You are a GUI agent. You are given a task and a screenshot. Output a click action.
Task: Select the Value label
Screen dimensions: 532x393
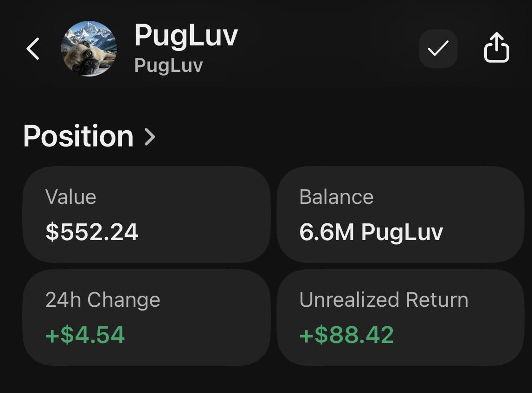point(71,197)
